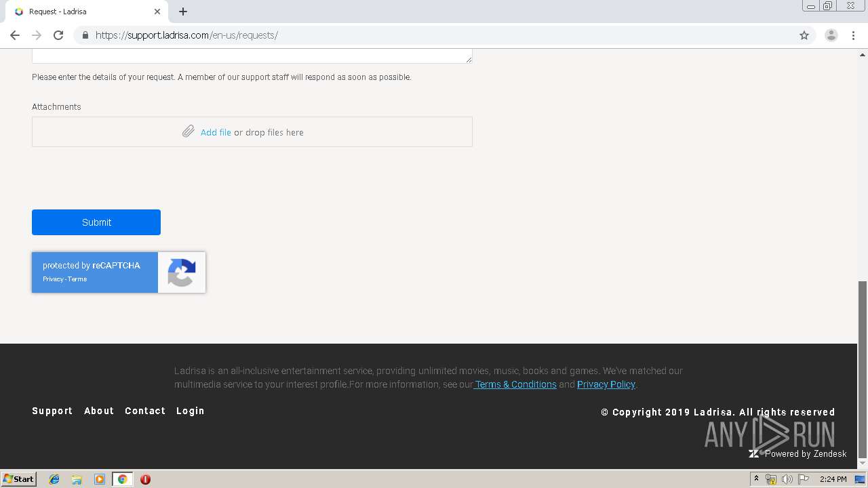Open a new browser tab
The height and width of the screenshot is (488, 868).
[183, 12]
